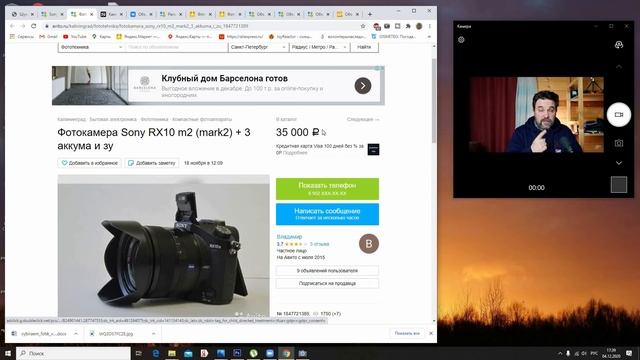Click the Следующее listing link
This screenshot has height=360, width=640.
click(363, 119)
